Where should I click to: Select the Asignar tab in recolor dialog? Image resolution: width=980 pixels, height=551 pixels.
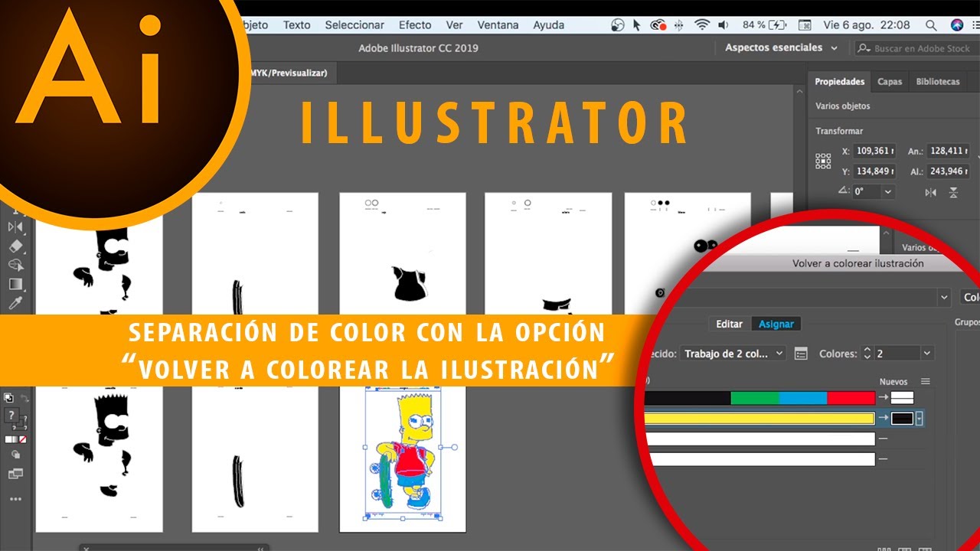[x=776, y=324]
